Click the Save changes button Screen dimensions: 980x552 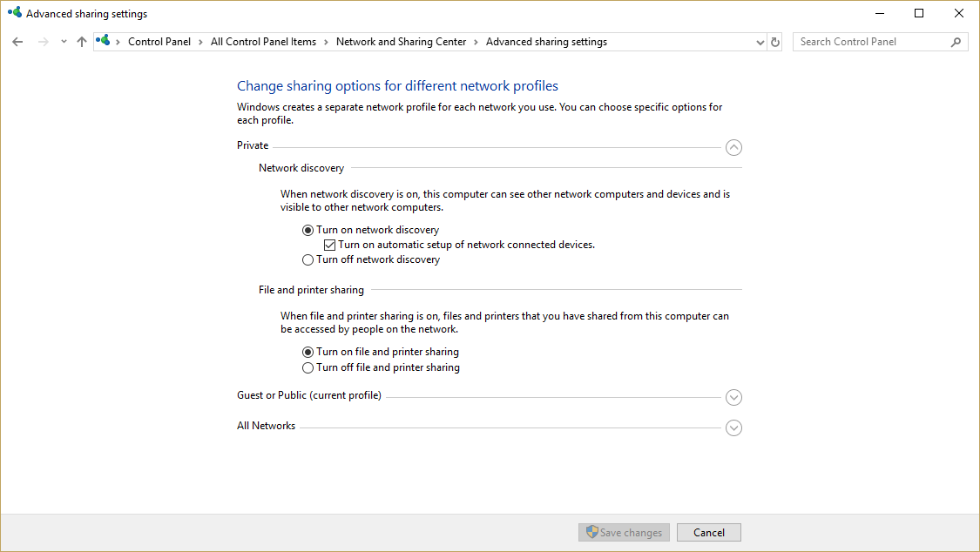tap(624, 533)
